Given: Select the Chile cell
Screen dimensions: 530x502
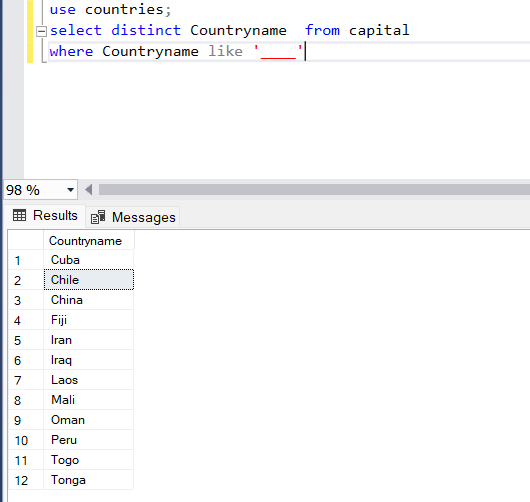Looking at the screenshot, I should coord(89,280).
